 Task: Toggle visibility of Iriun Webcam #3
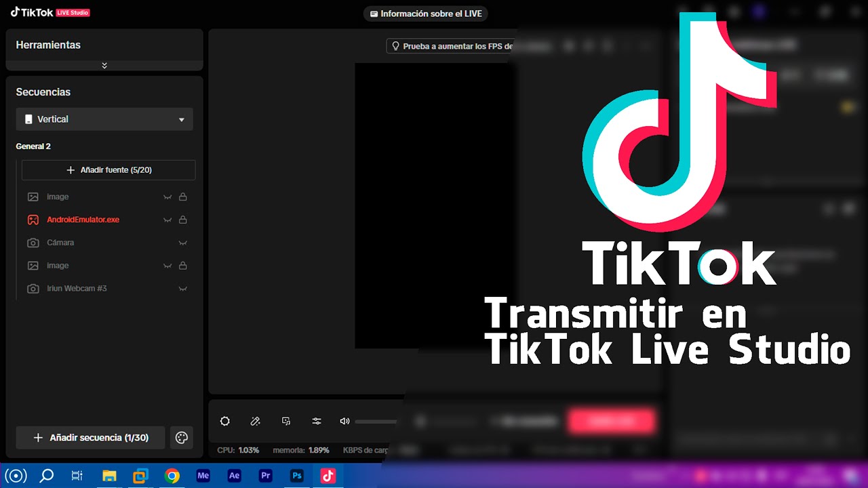click(182, 289)
